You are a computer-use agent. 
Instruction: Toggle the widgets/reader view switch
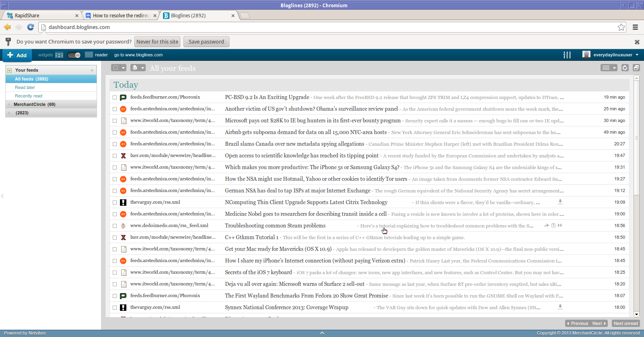[x=74, y=55]
